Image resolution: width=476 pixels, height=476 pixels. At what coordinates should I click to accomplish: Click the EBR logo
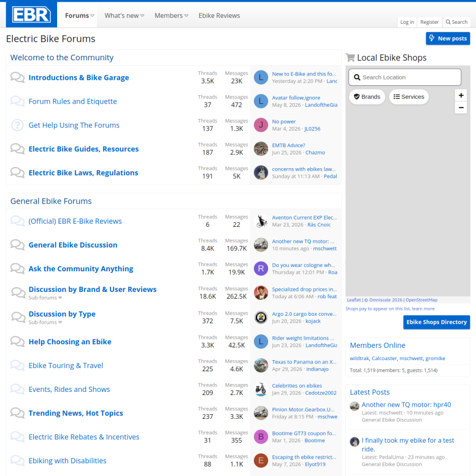[x=31, y=15]
